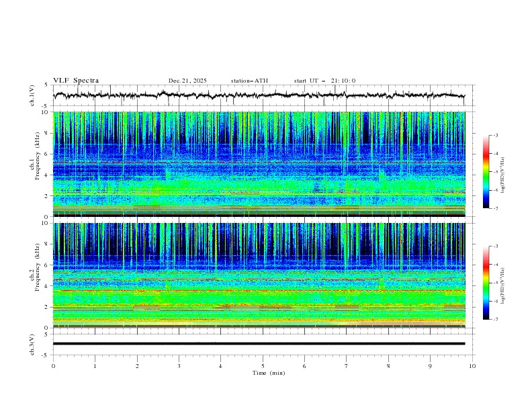Viewport: 532px width, 411px height.
Task: Click inside the ch.1 spectrogram panel
Action: 259,164
